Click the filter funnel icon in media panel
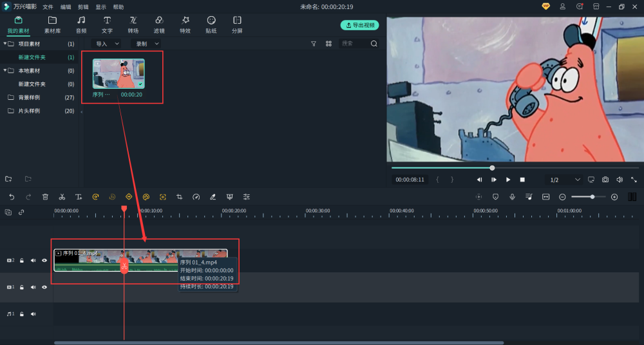This screenshot has height=345, width=644. [314, 44]
